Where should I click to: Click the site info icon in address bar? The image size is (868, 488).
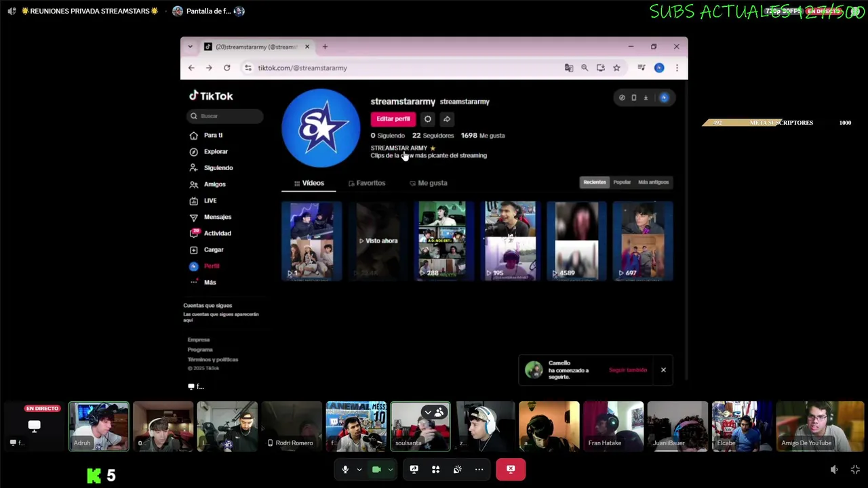point(248,68)
